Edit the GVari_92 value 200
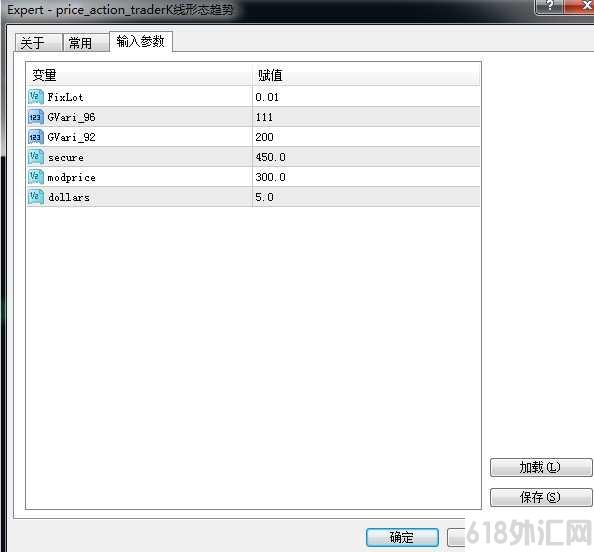 pos(366,137)
